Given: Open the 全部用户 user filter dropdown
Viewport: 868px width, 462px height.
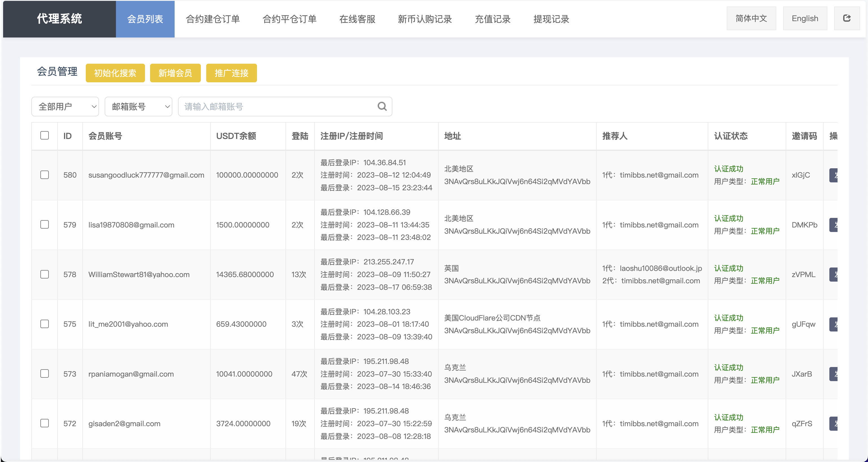Looking at the screenshot, I should 65,106.
